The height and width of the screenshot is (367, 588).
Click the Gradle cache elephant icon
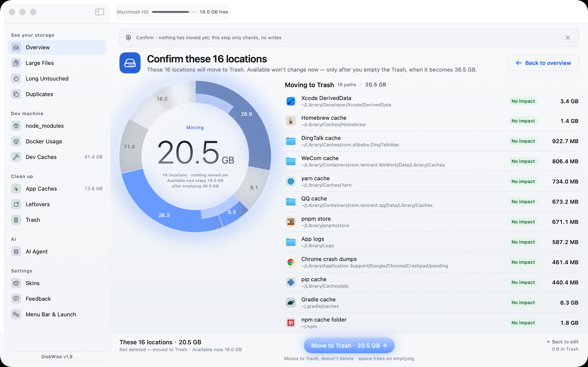click(x=291, y=303)
